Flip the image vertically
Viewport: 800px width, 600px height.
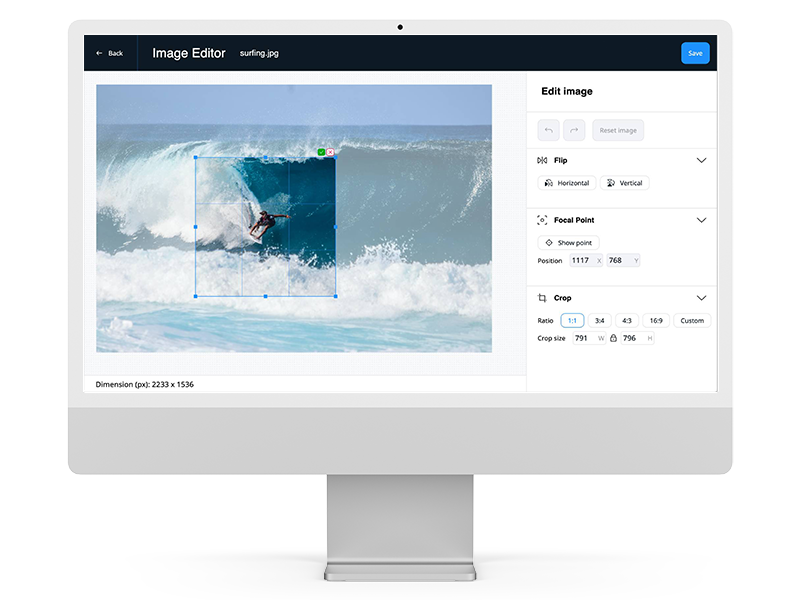[624, 183]
